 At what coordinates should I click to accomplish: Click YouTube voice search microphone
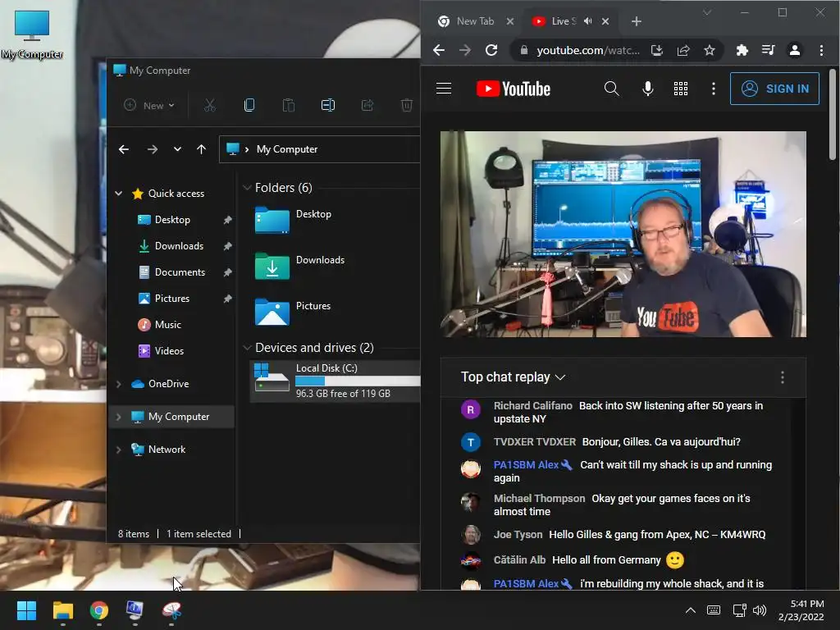pyautogui.click(x=648, y=89)
